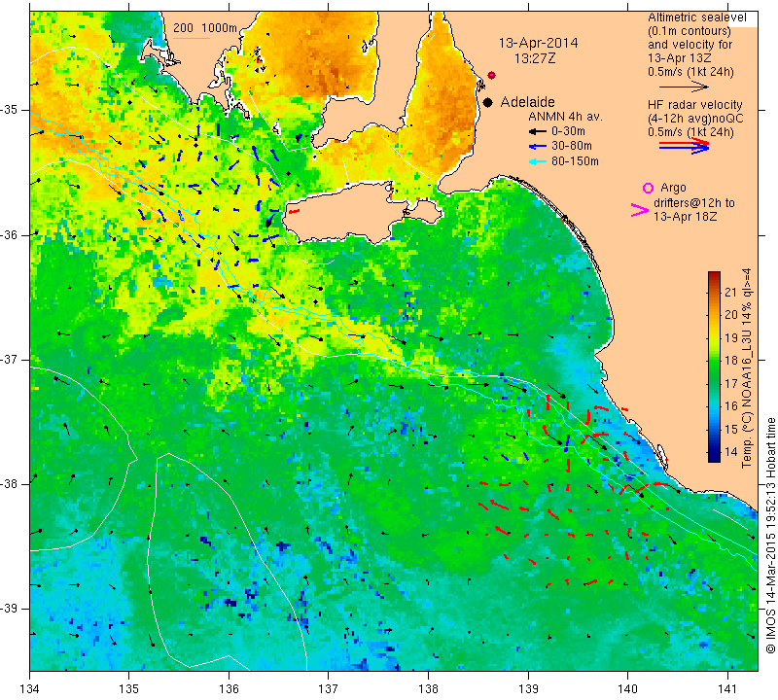Click the magenta Argo circle symbol
The width and height of the screenshot is (778, 700).
point(648,188)
